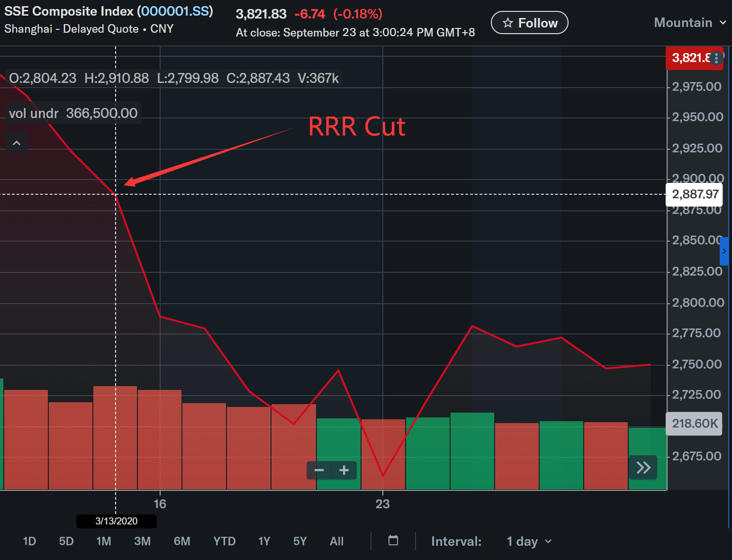The height and width of the screenshot is (560, 732).
Task: Select the All time range
Action: coord(336,541)
